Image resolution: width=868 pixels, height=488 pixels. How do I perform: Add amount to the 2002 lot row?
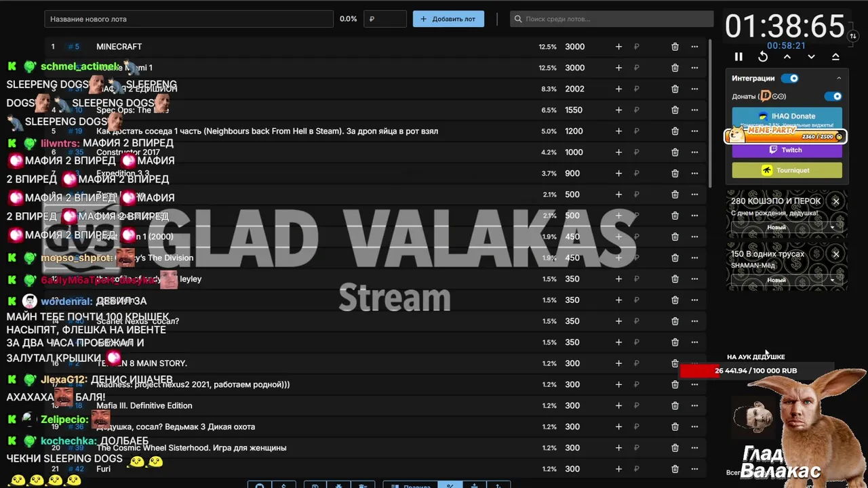(x=618, y=89)
